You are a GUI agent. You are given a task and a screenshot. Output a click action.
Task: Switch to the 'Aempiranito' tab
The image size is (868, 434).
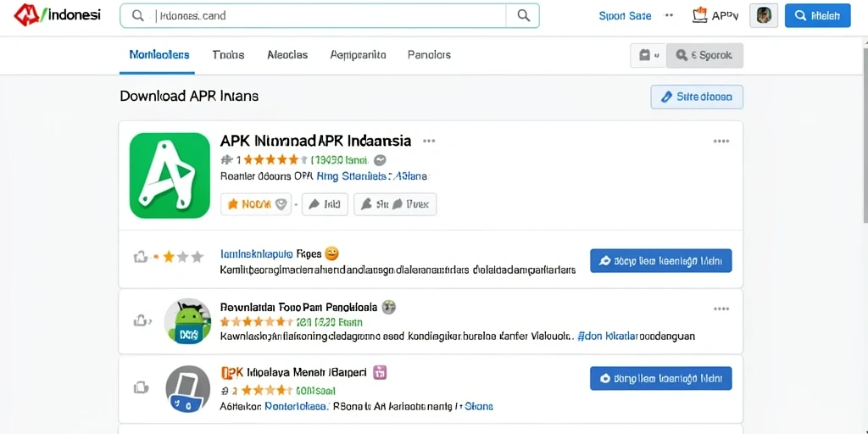[358, 55]
